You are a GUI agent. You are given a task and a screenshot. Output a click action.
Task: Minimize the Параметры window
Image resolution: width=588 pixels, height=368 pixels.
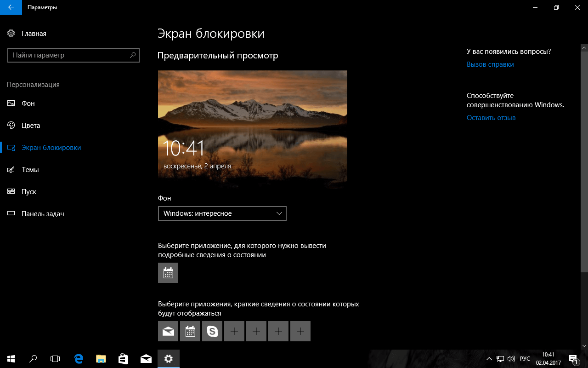535,7
